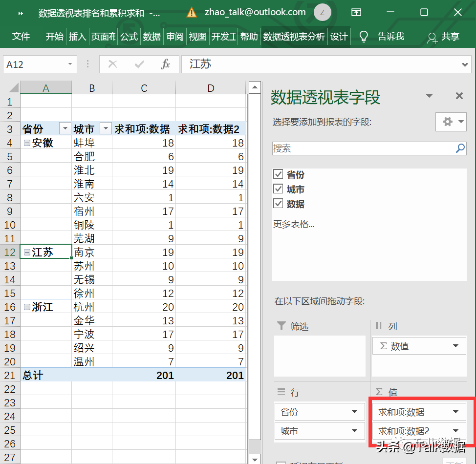This screenshot has height=464, width=476.
Task: Open the 城市 column filter dropdown
Action: pyautogui.click(x=106, y=128)
